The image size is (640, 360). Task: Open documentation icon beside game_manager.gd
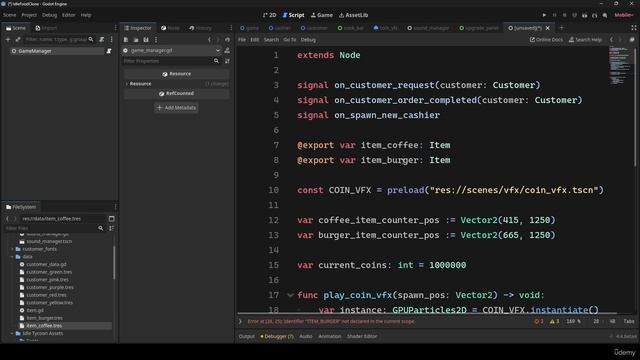click(x=227, y=51)
